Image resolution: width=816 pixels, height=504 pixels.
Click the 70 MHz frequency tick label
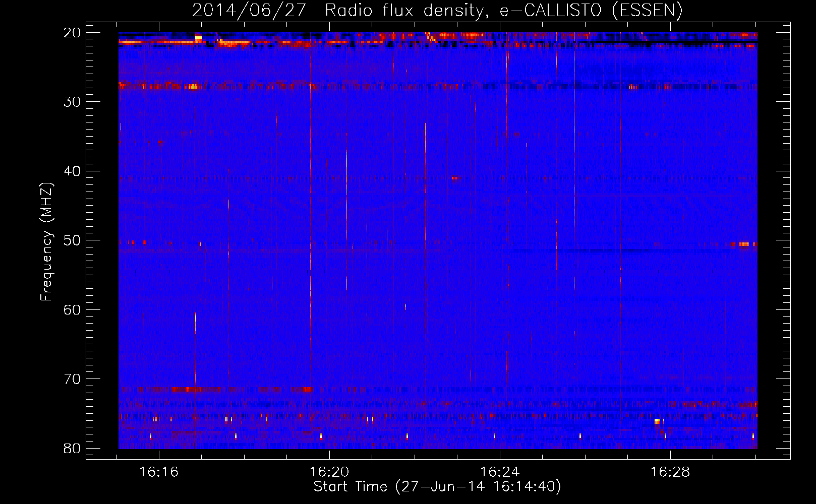tap(72, 379)
